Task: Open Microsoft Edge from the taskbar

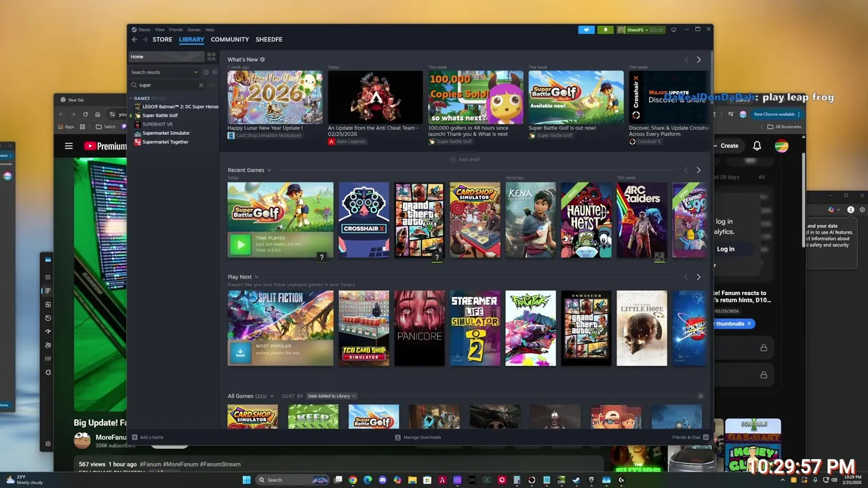Action: pos(368,480)
